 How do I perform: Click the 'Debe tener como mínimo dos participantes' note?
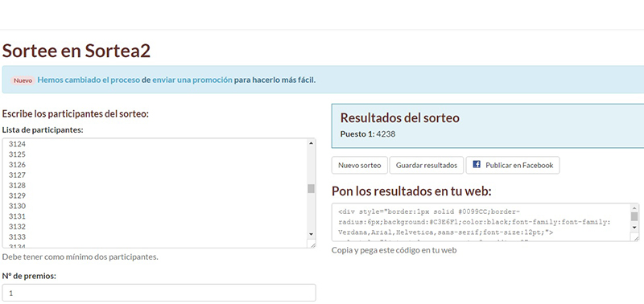tap(80, 257)
